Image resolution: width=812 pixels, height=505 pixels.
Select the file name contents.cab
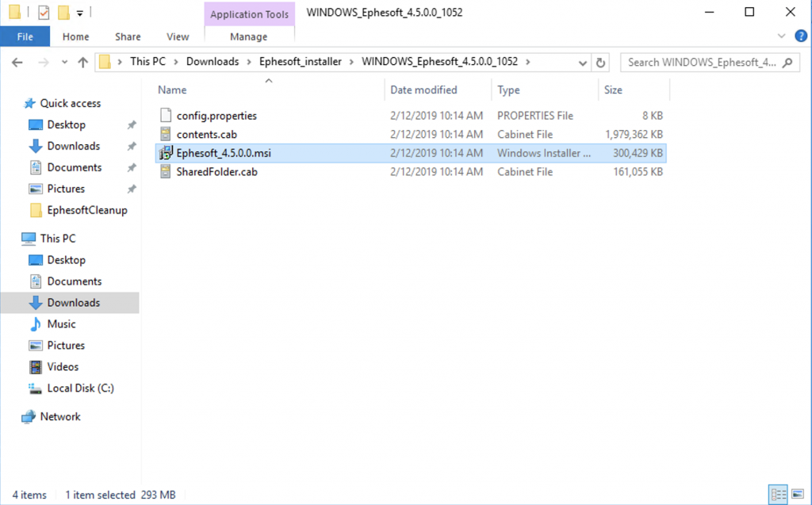click(207, 134)
